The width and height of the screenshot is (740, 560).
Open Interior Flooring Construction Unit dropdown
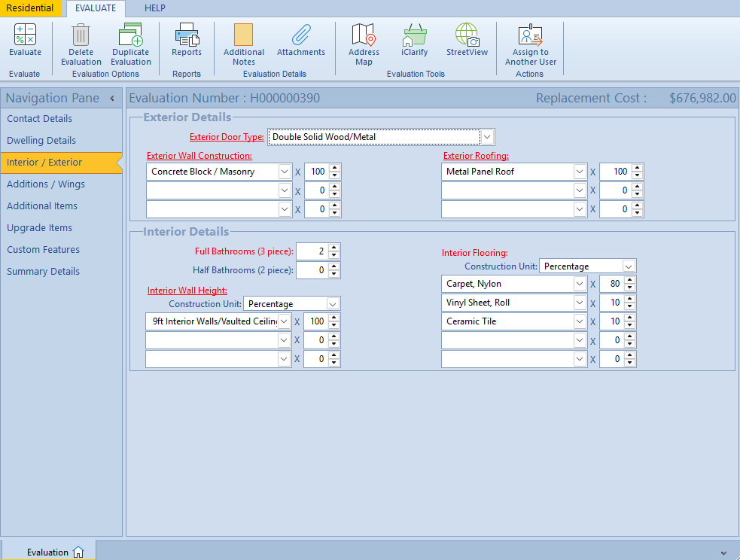629,266
